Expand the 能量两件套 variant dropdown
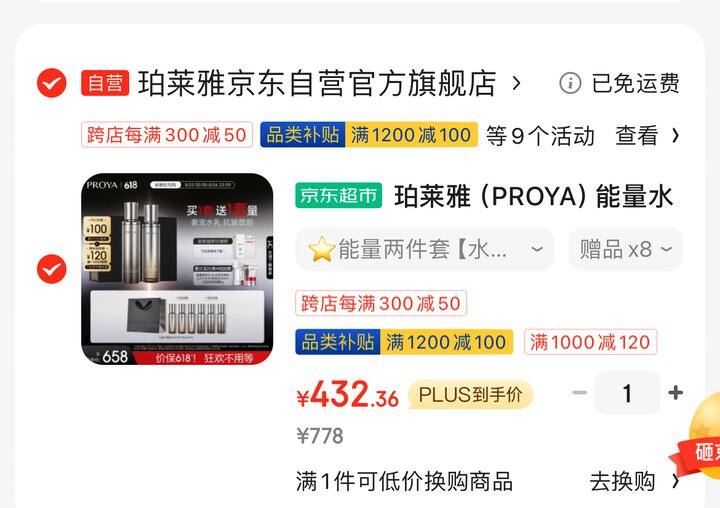Viewport: 720px width, 508px height. pos(424,249)
